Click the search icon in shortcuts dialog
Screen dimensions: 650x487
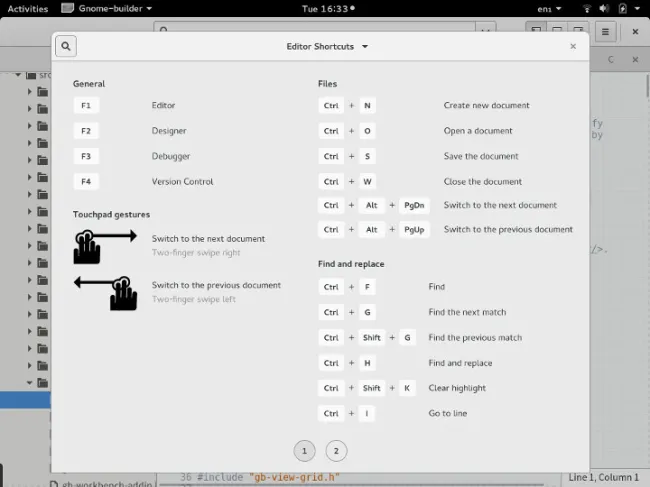pyautogui.click(x=66, y=46)
